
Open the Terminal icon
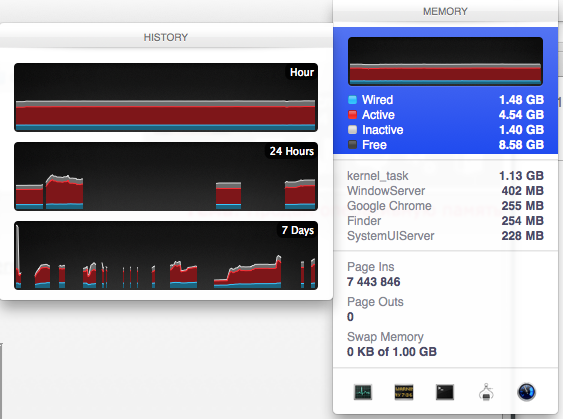pyautogui.click(x=445, y=392)
